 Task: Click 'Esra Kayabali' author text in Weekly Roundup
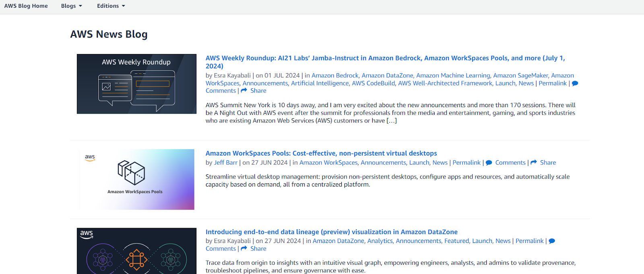[x=232, y=75]
